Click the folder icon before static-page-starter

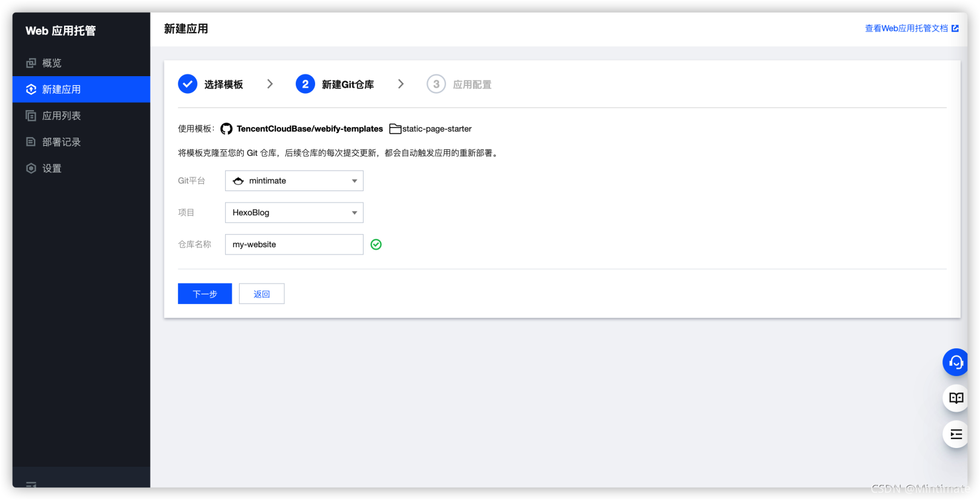[395, 129]
